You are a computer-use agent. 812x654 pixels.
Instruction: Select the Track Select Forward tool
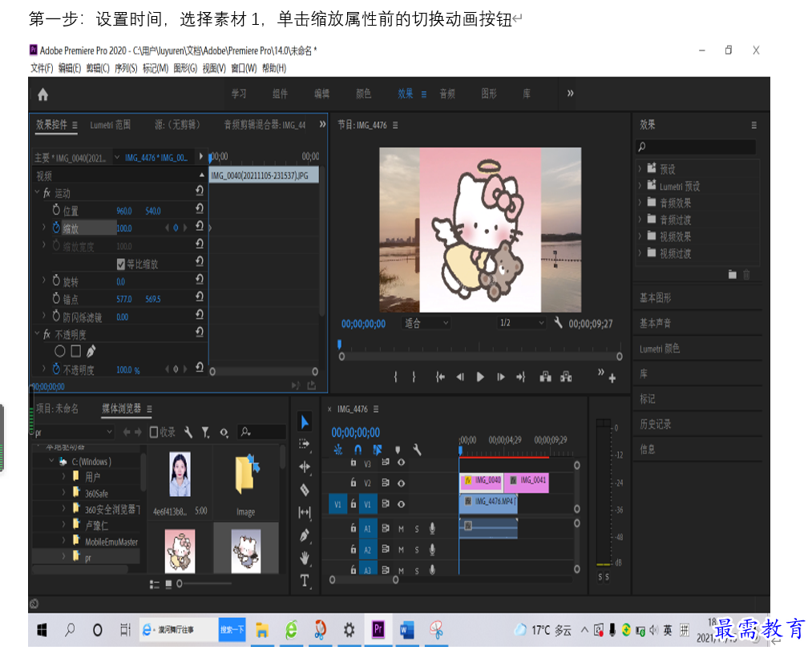click(x=305, y=444)
